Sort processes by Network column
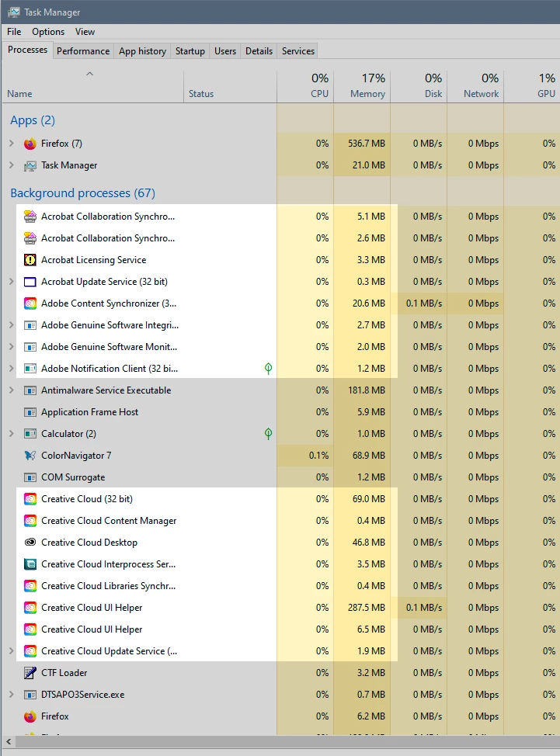The image size is (560, 756). click(x=475, y=86)
